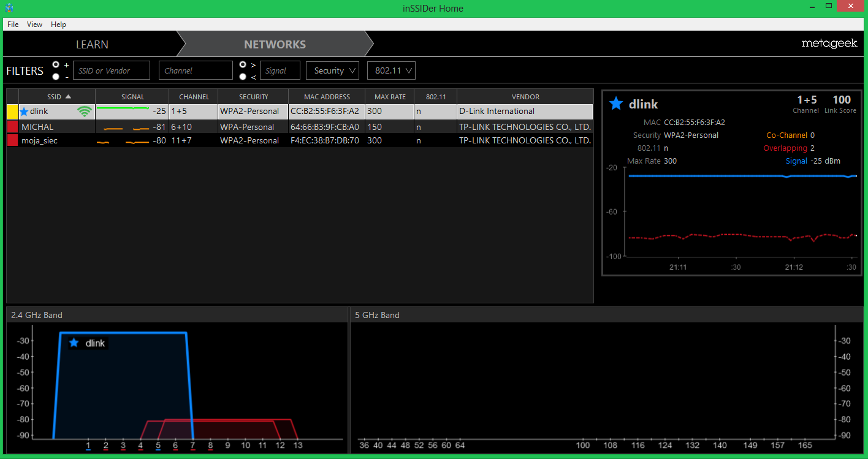The image size is (868, 459).
Task: Click the Overlapping label in details
Action: (x=785, y=148)
